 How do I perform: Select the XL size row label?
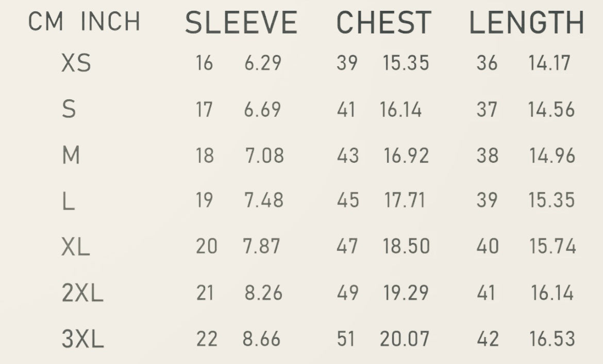click(76, 247)
